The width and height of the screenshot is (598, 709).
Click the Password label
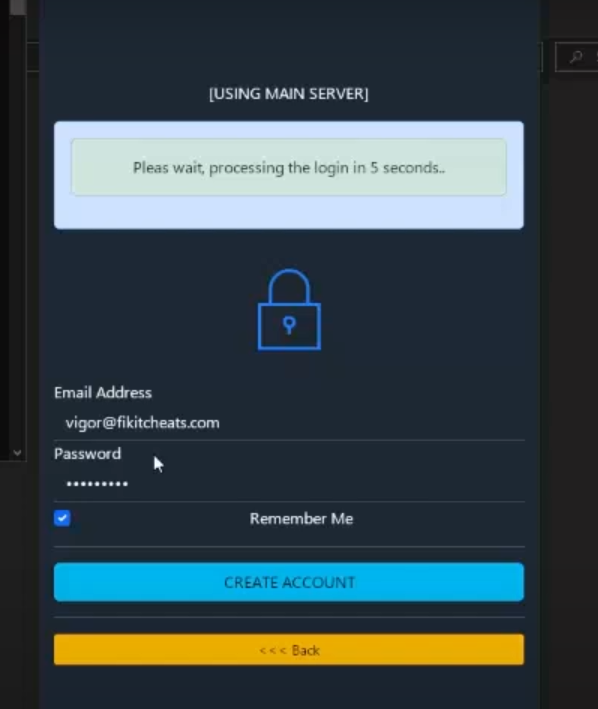[88, 454]
